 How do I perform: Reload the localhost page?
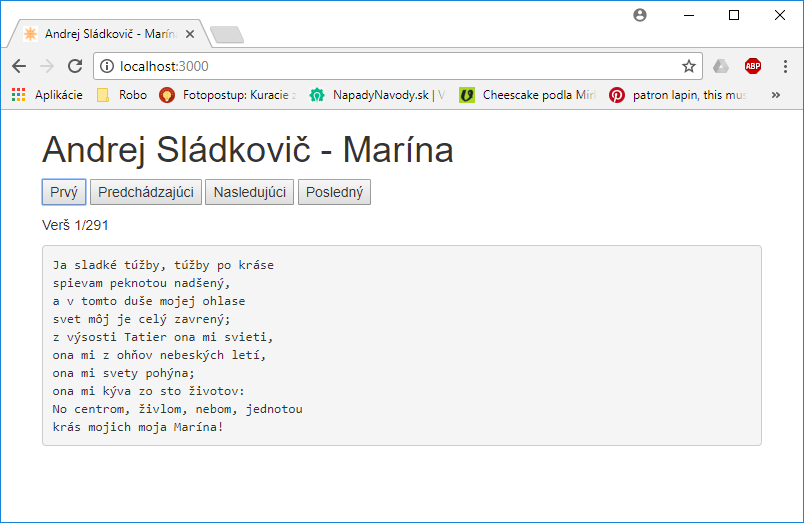pos(75,66)
